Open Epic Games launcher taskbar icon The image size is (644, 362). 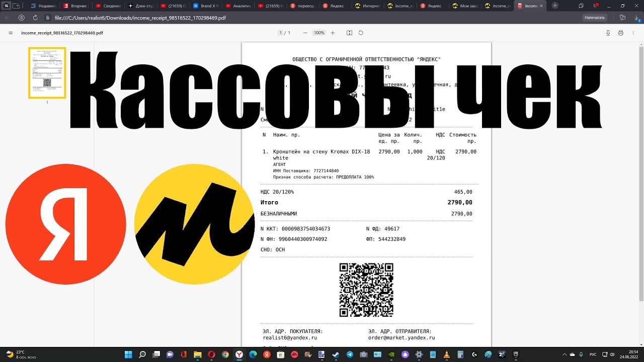tap(516, 354)
